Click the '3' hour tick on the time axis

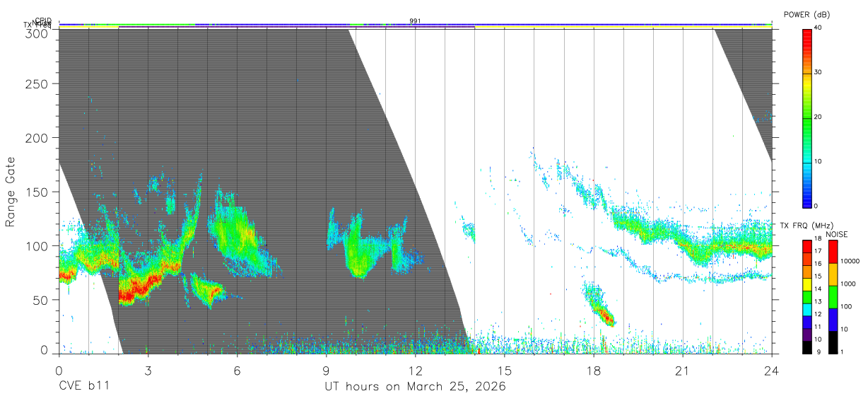148,371
